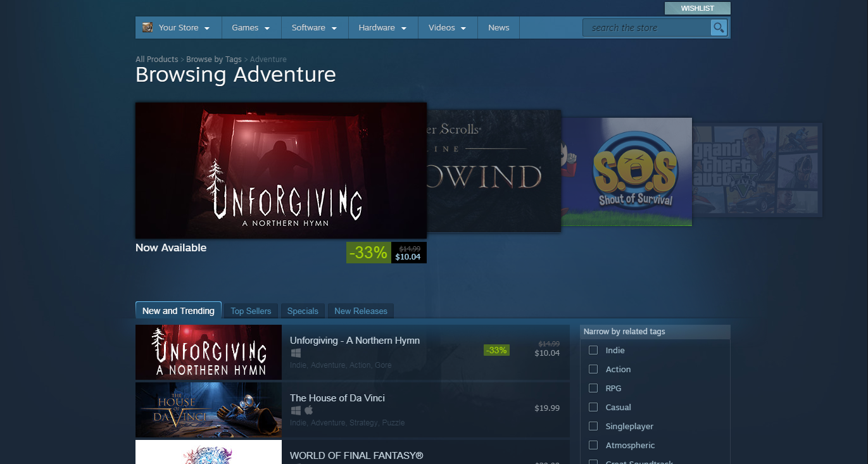Screen dimensions: 868x464
Task: Open the Hardware dropdown menu
Action: pyautogui.click(x=383, y=27)
